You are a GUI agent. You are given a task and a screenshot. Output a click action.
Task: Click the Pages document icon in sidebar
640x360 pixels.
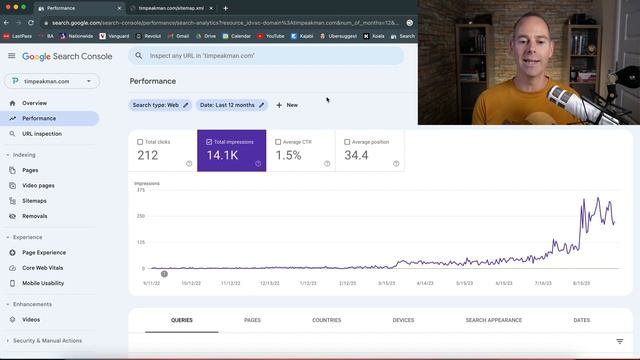tap(12, 170)
